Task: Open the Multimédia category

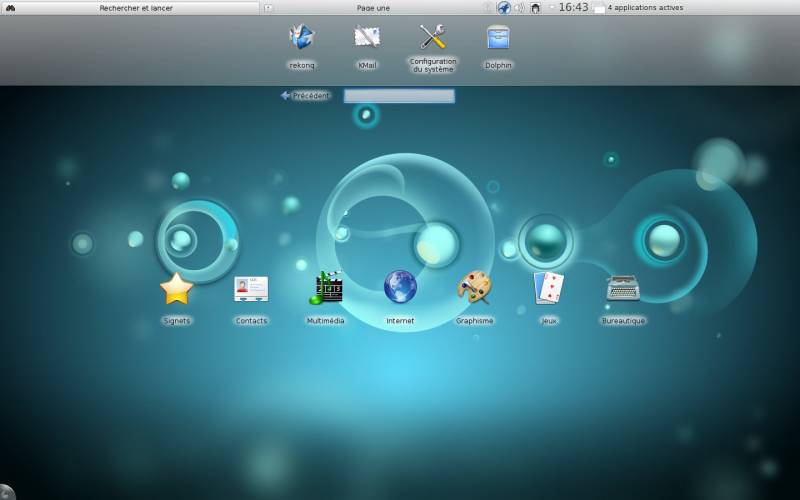Action: pyautogui.click(x=325, y=289)
